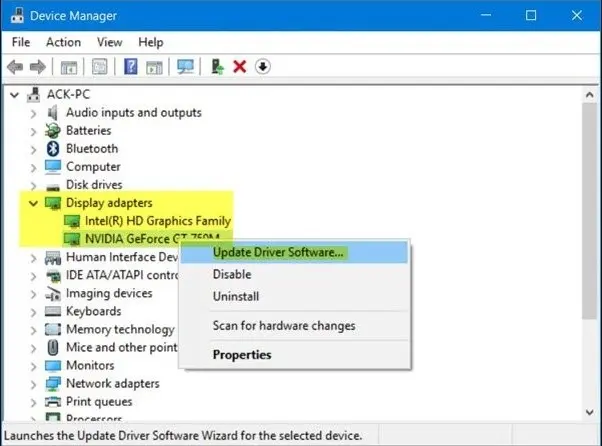Click the Back arrow toolbar icon
This screenshot has height=446, width=602.
(15, 67)
